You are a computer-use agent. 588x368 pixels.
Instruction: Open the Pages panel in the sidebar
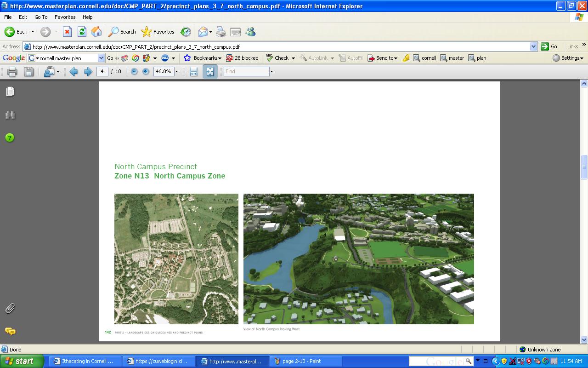click(x=10, y=92)
